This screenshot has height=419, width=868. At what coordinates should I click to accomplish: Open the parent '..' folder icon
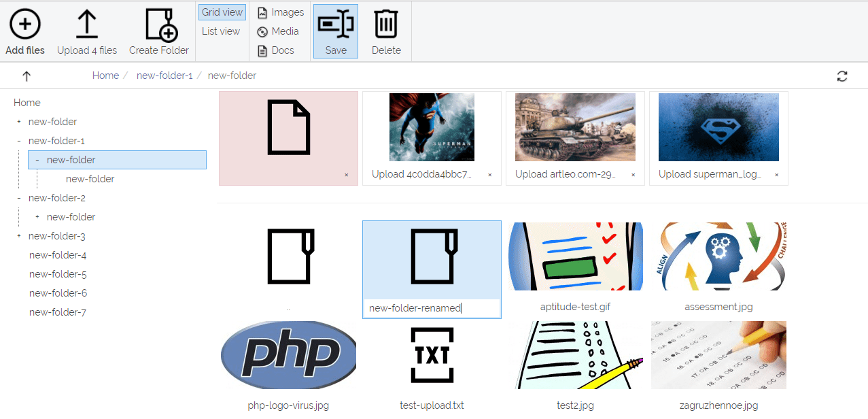tap(288, 256)
